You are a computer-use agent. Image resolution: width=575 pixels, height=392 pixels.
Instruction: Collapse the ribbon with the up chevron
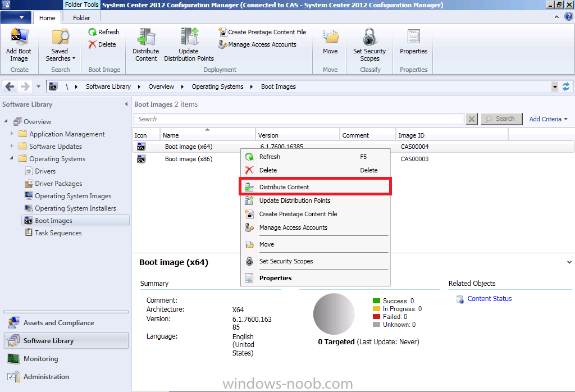point(556,17)
